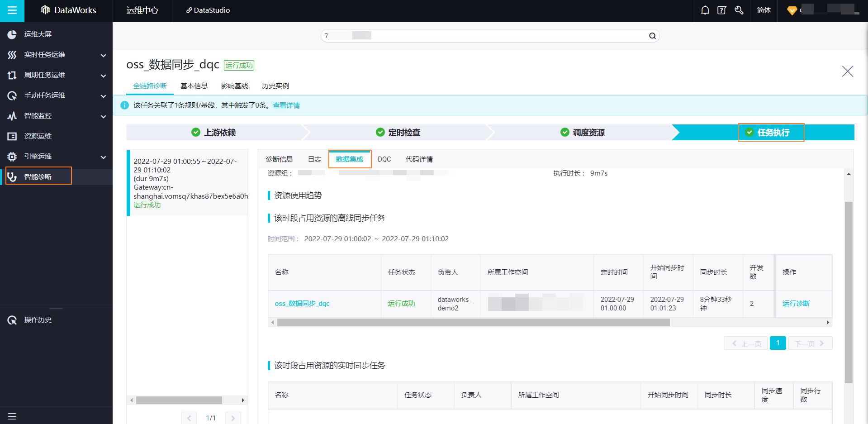Image resolution: width=868 pixels, height=424 pixels.
Task: Click the 手动任务运维 sidebar icon
Action: pos(12,95)
